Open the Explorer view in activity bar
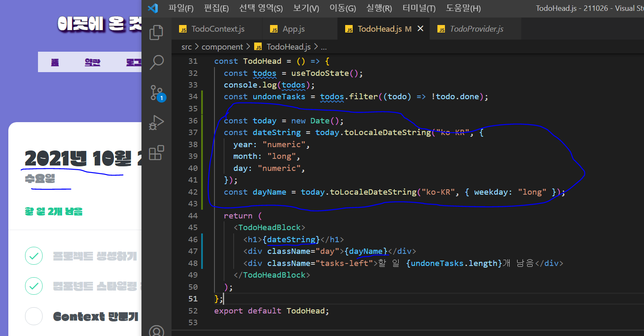 pos(157,33)
